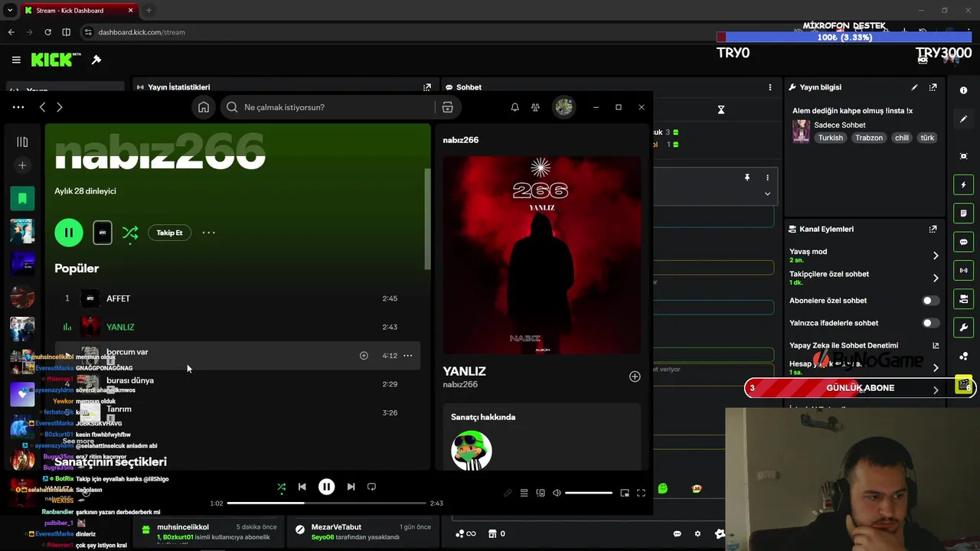Select the Trabzon tag
This screenshot has width=980, height=551.
point(869,138)
